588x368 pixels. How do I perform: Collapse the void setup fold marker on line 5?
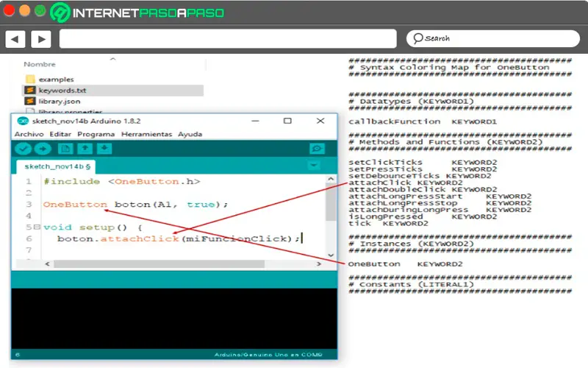point(37,227)
